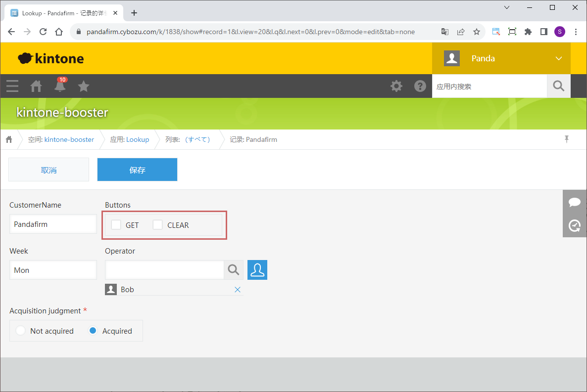Open notifications bell with badge

click(60, 86)
